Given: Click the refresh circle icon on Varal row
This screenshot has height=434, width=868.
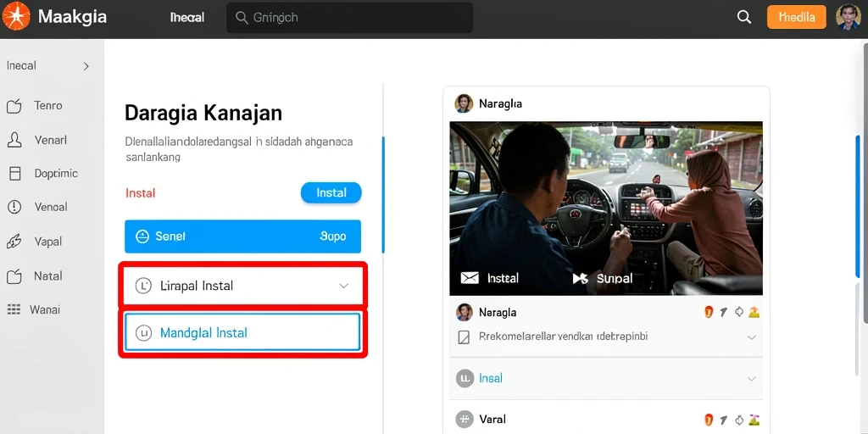Looking at the screenshot, I should pyautogui.click(x=738, y=419).
